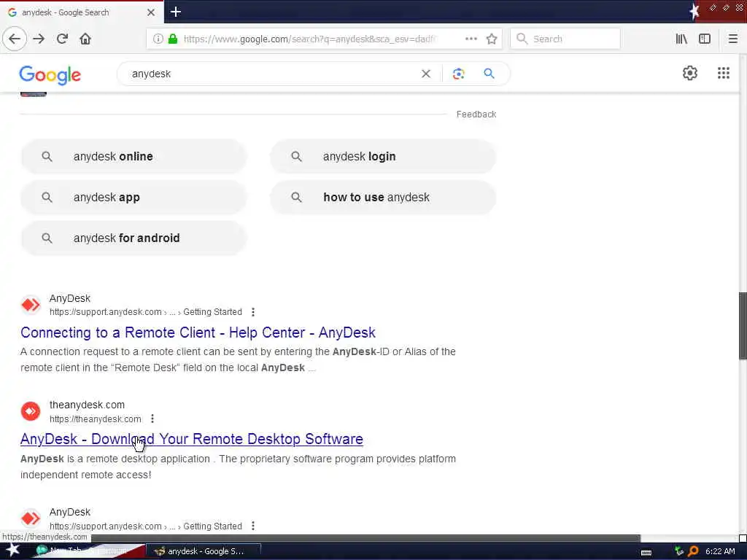Image resolution: width=747 pixels, height=560 pixels.
Task: Open more options for first support.anydesk.com result
Action: point(253,312)
